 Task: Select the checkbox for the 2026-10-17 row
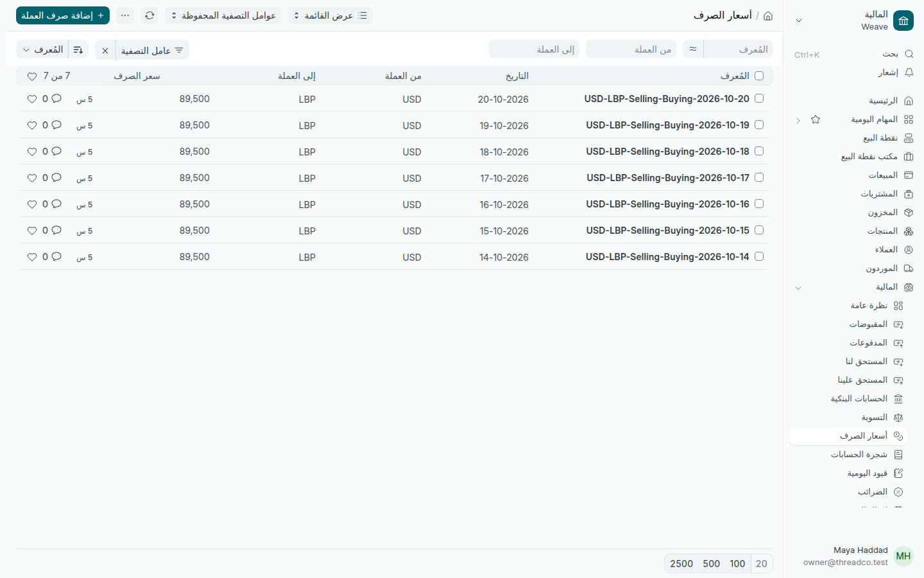(x=759, y=177)
